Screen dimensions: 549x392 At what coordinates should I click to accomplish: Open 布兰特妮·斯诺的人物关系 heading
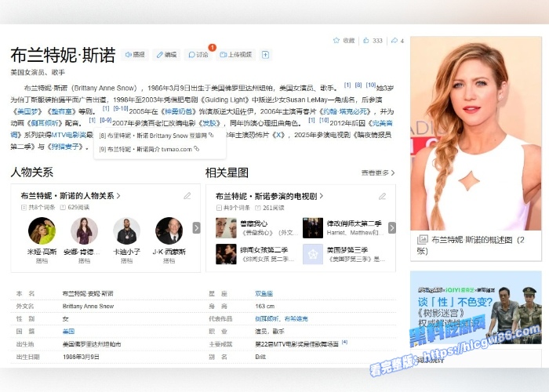coord(71,196)
